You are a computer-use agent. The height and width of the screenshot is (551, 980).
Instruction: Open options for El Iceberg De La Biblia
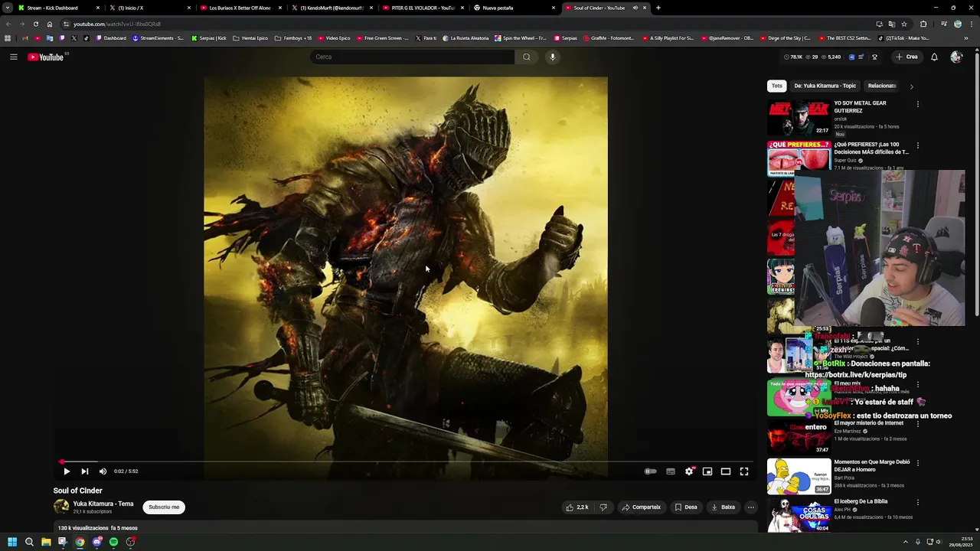tap(918, 502)
